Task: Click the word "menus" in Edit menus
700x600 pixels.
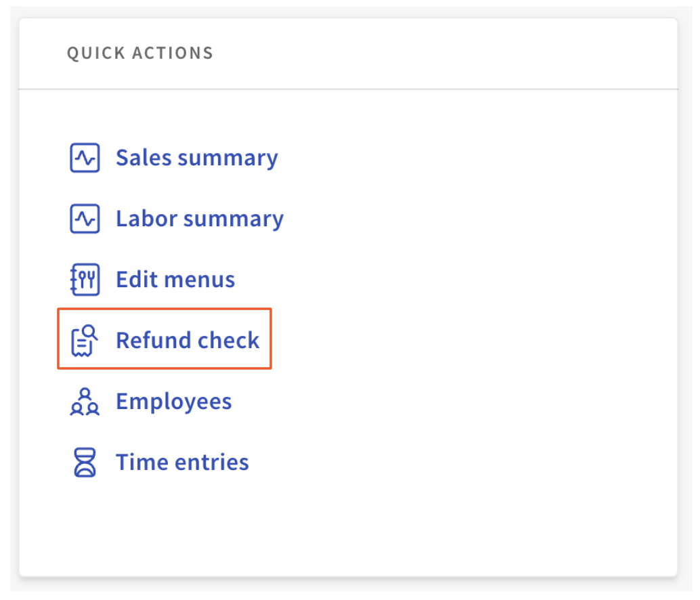Action: point(202,280)
